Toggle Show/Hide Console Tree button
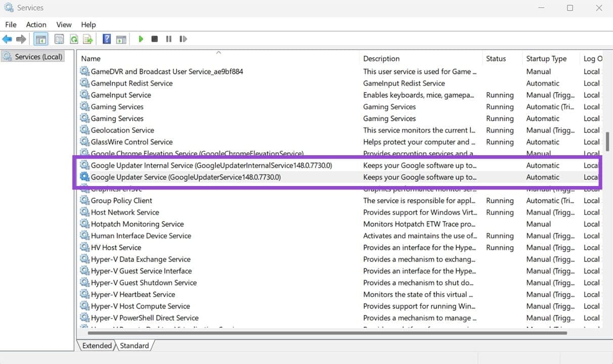 pos(41,39)
